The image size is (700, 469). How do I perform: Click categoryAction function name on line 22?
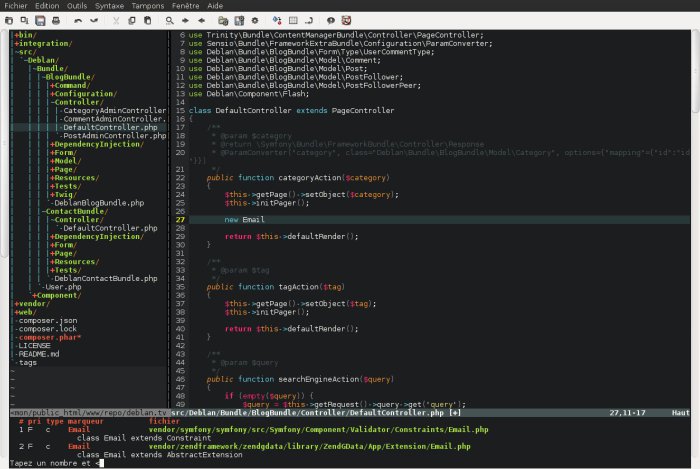[310, 178]
